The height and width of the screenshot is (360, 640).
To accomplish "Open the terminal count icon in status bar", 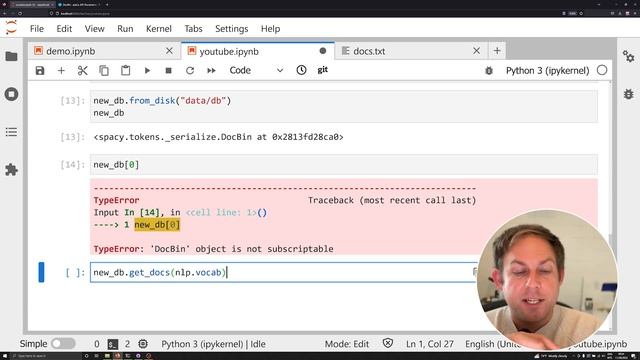I will pyautogui.click(x=113, y=344).
